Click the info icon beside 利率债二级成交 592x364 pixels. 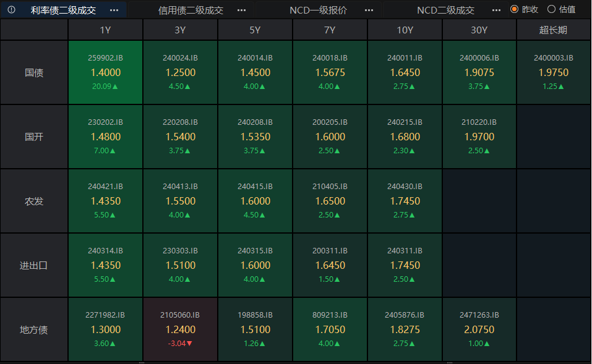[11, 10]
